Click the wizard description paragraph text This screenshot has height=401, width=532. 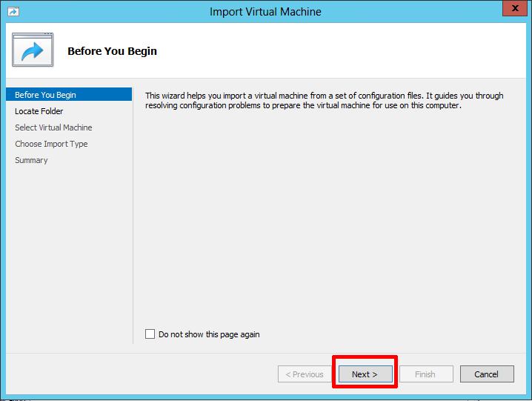(324, 101)
